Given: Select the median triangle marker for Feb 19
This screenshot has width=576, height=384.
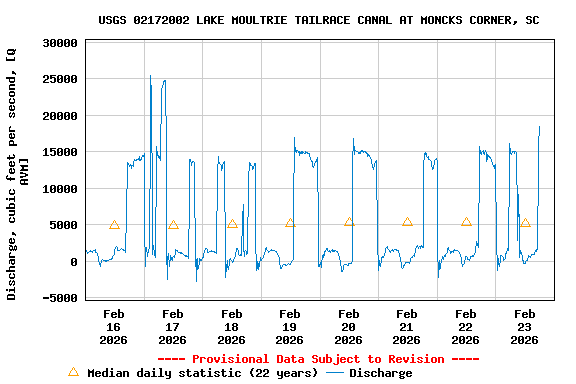Looking at the screenshot, I should point(290,222).
